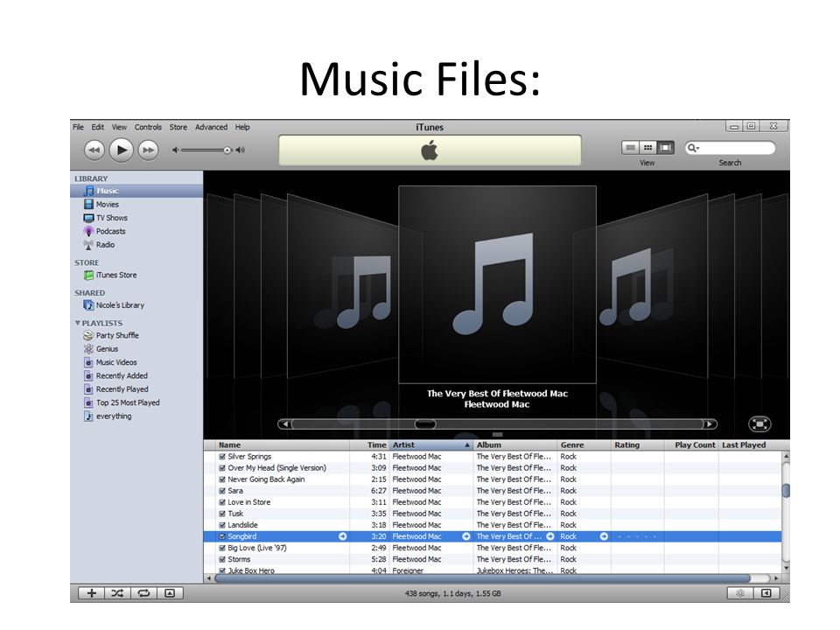Uncheck the Big Love (Live '97) checkbox

coord(222,548)
